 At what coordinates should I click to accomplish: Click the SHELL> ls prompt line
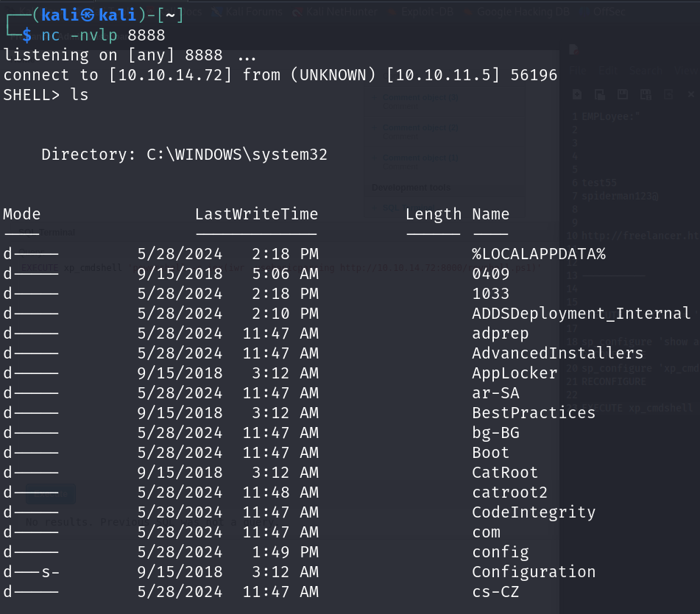(46, 95)
